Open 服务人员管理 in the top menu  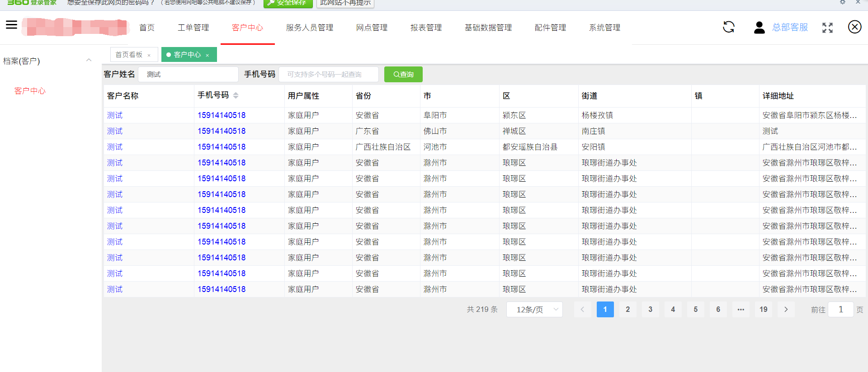click(x=310, y=28)
